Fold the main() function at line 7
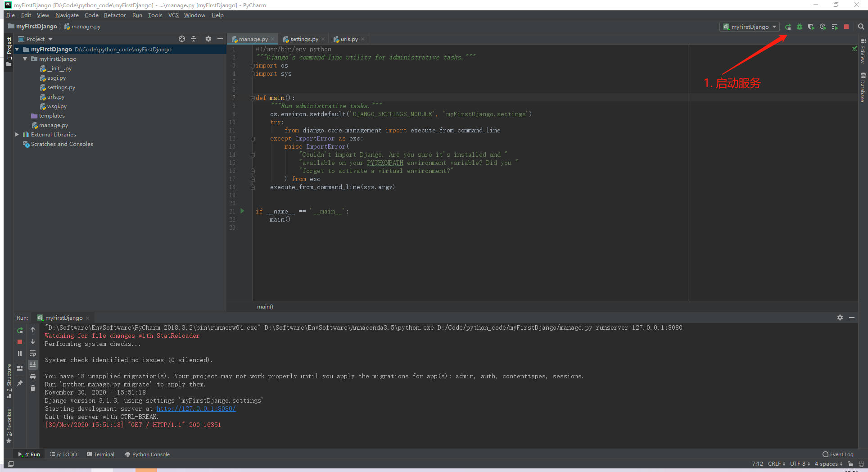 [x=253, y=98]
